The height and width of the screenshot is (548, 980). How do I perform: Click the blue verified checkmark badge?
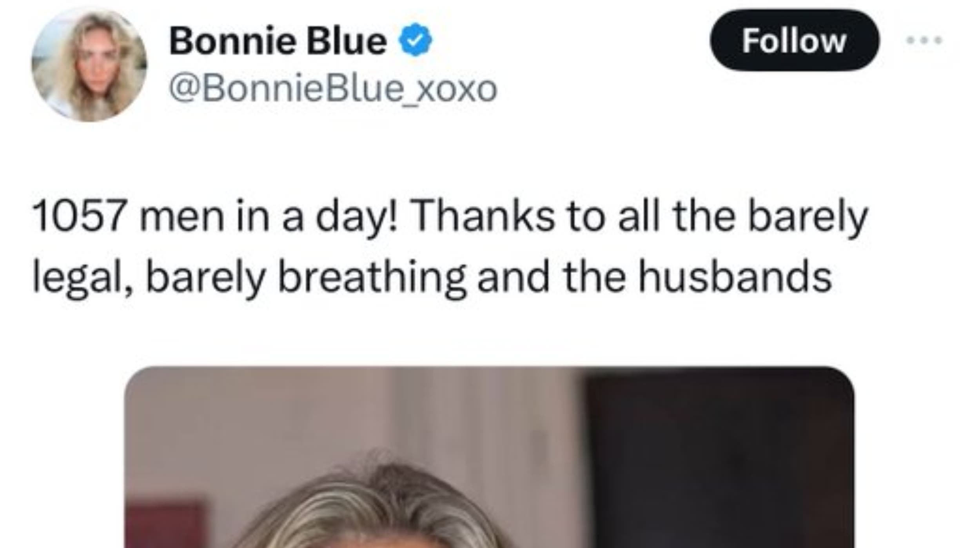tap(415, 40)
